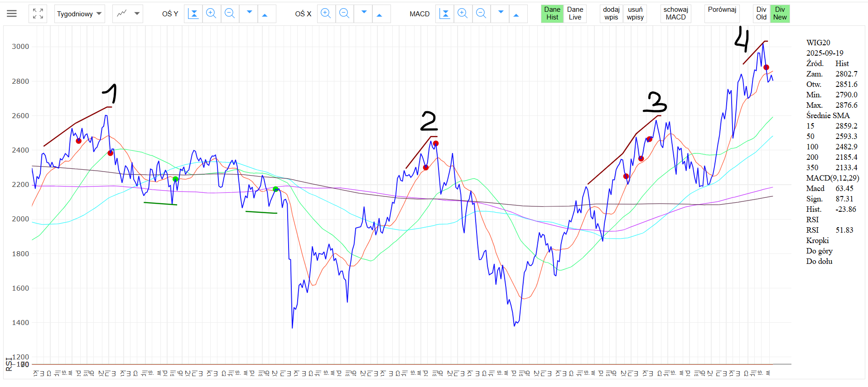Shift the MACD panel up with the arrow

[516, 14]
